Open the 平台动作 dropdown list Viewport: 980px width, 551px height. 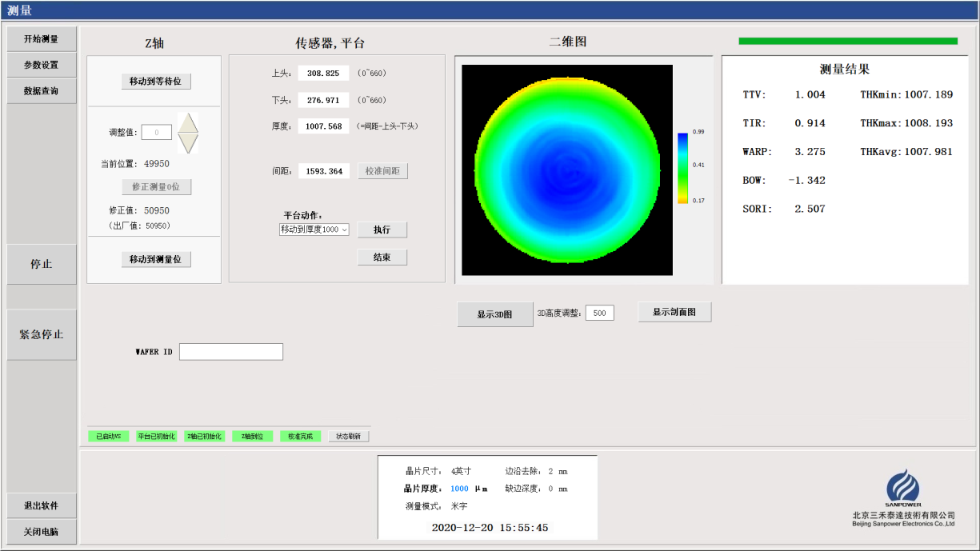click(x=314, y=230)
